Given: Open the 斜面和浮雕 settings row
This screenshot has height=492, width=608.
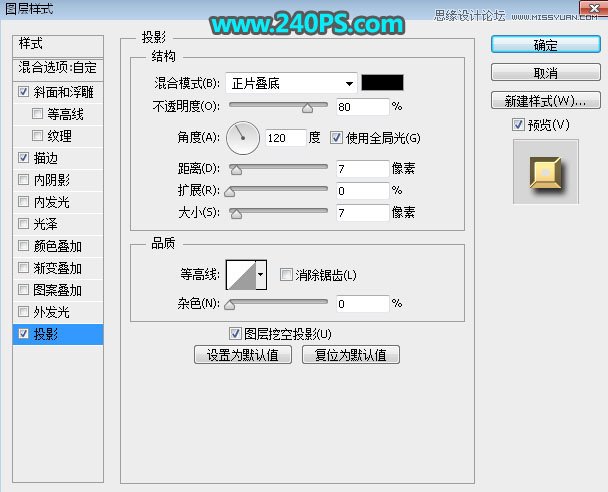Looking at the screenshot, I should (x=58, y=92).
